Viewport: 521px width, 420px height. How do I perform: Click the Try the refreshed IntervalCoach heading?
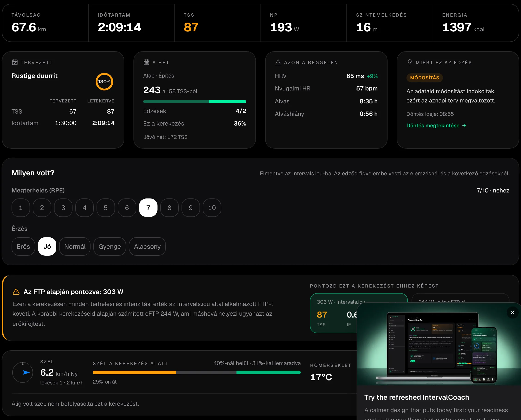point(417,397)
